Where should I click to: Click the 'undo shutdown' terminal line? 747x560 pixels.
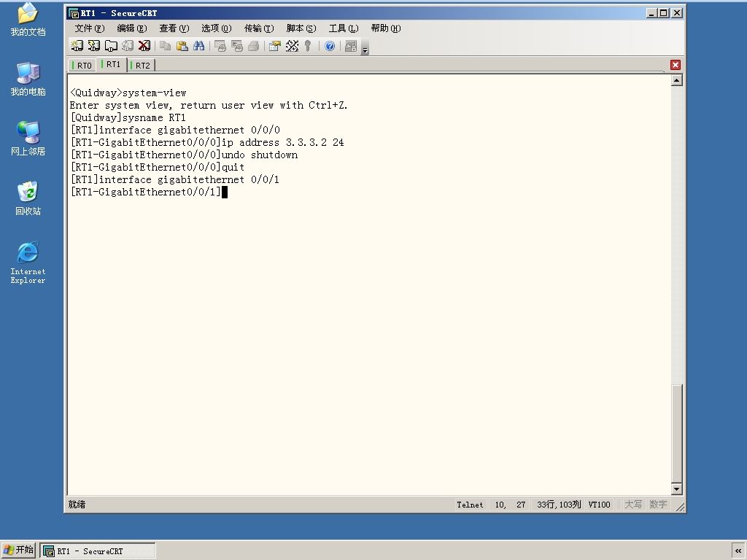pyautogui.click(x=184, y=155)
